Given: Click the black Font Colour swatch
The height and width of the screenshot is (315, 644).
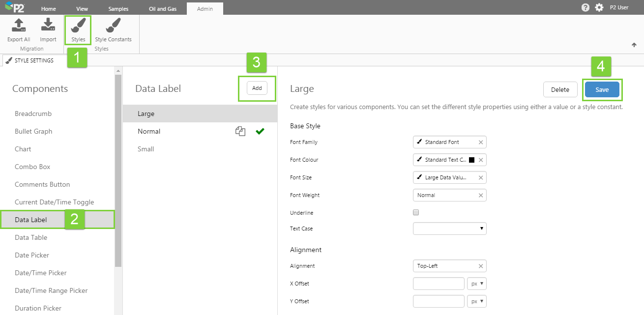Looking at the screenshot, I should [x=471, y=160].
